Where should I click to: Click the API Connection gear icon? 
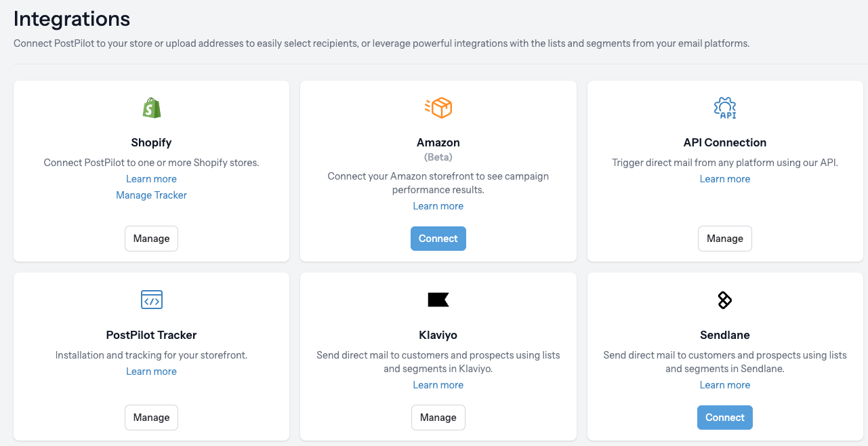(x=725, y=107)
